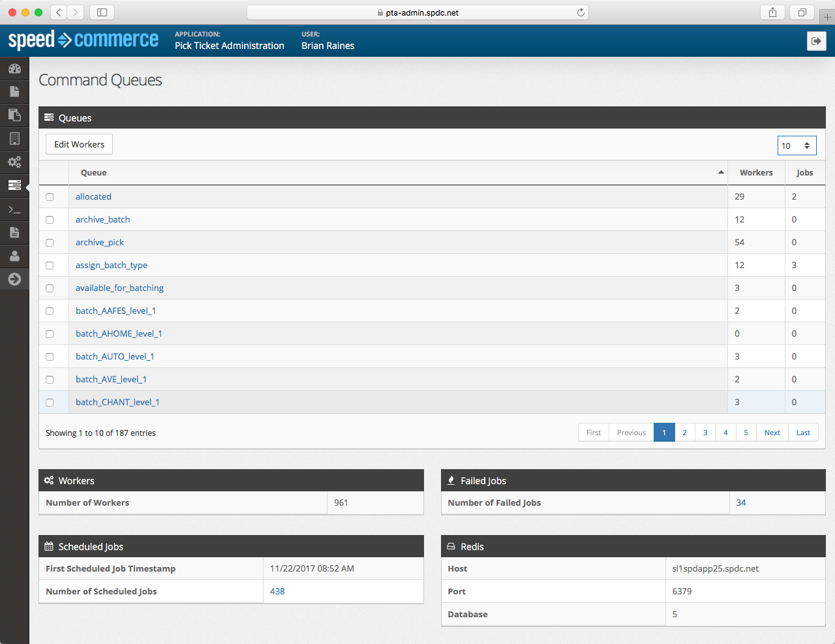Click the Workers panel gears icon
Viewport: 835px width, 644px height.
click(x=49, y=480)
